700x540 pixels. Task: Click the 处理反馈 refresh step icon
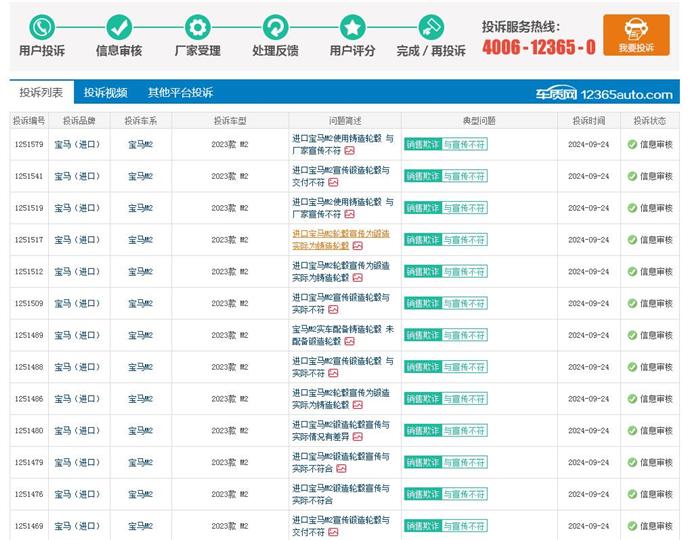pyautogui.click(x=275, y=27)
